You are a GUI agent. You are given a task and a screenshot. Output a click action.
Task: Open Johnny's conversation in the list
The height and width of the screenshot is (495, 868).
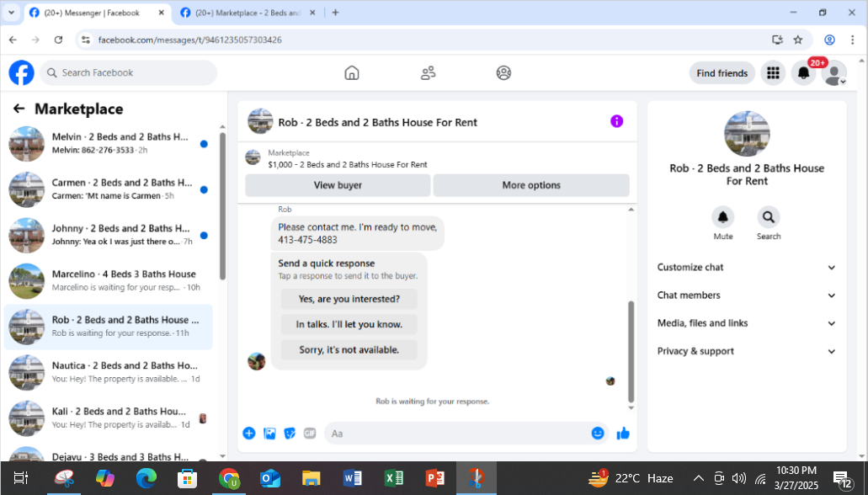[109, 236]
